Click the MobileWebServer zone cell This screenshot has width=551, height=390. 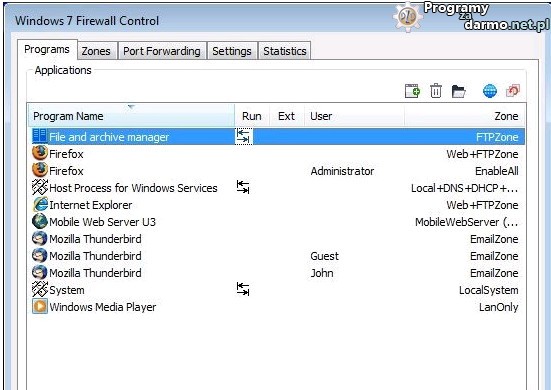pos(466,222)
